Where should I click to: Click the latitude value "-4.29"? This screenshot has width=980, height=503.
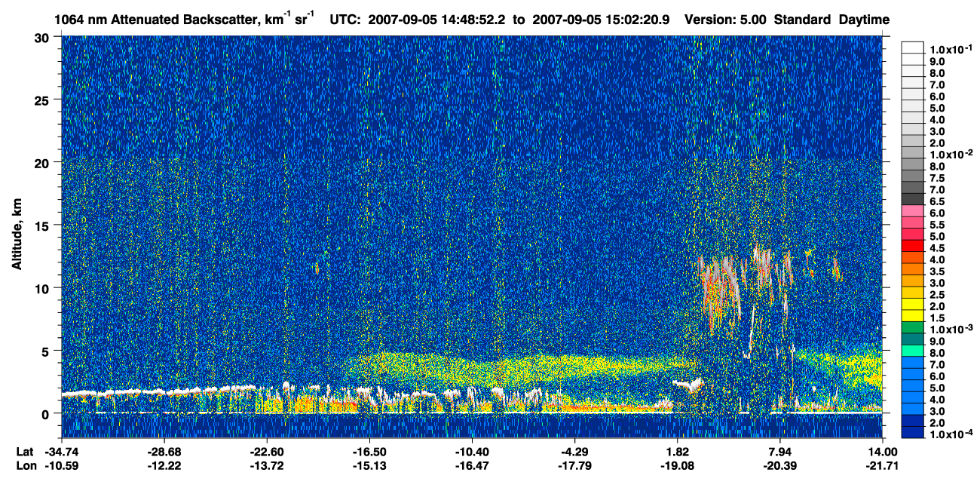(574, 452)
